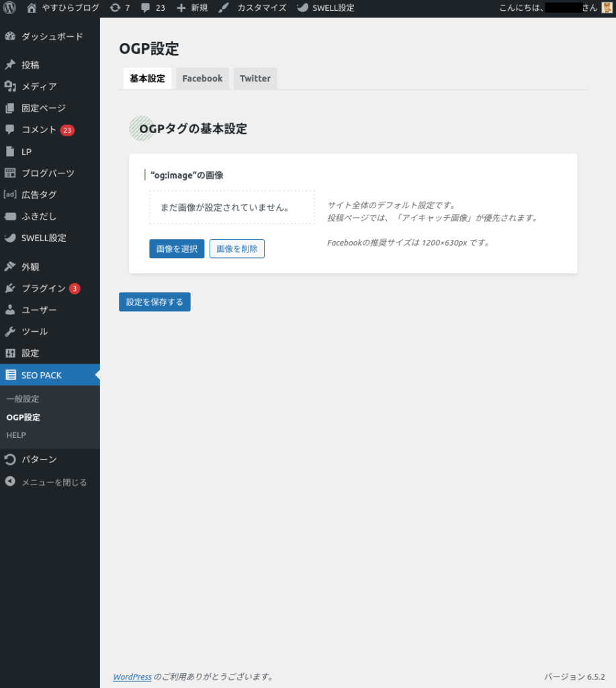Select the 基本設定 tab
The height and width of the screenshot is (688, 616).
[x=147, y=79]
